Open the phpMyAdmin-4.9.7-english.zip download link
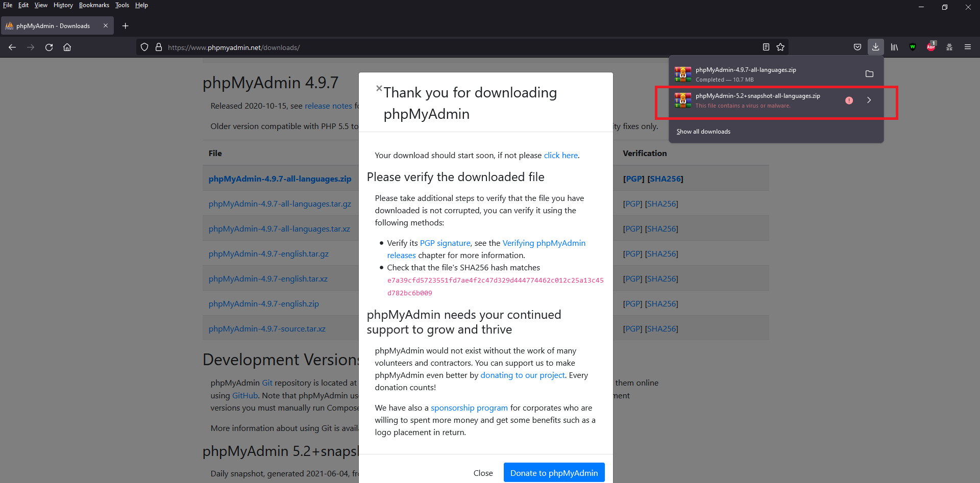 [263, 303]
